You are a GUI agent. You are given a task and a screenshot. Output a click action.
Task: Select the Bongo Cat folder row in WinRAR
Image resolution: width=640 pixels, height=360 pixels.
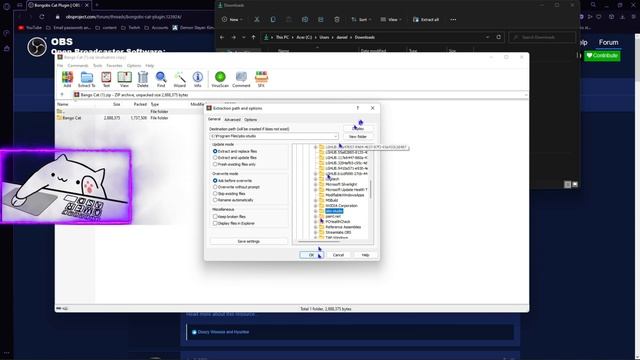point(129,118)
